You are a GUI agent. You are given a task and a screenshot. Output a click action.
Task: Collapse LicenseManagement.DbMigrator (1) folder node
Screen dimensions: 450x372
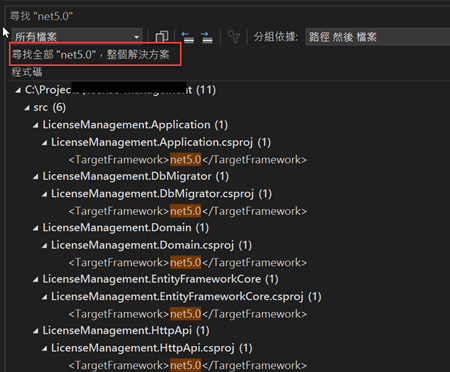(x=36, y=177)
